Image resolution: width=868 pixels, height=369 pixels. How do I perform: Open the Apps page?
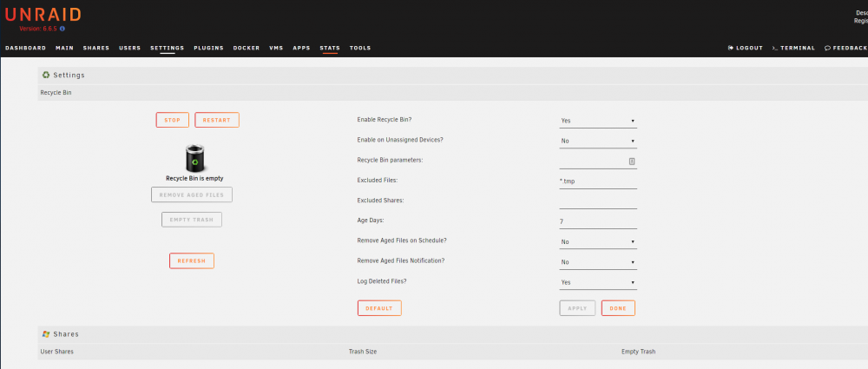302,49
